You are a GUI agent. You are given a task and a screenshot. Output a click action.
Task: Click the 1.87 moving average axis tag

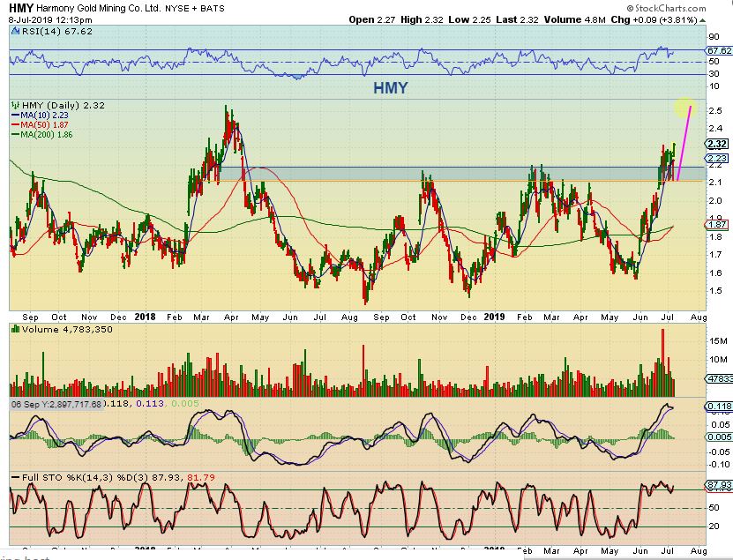click(x=718, y=224)
